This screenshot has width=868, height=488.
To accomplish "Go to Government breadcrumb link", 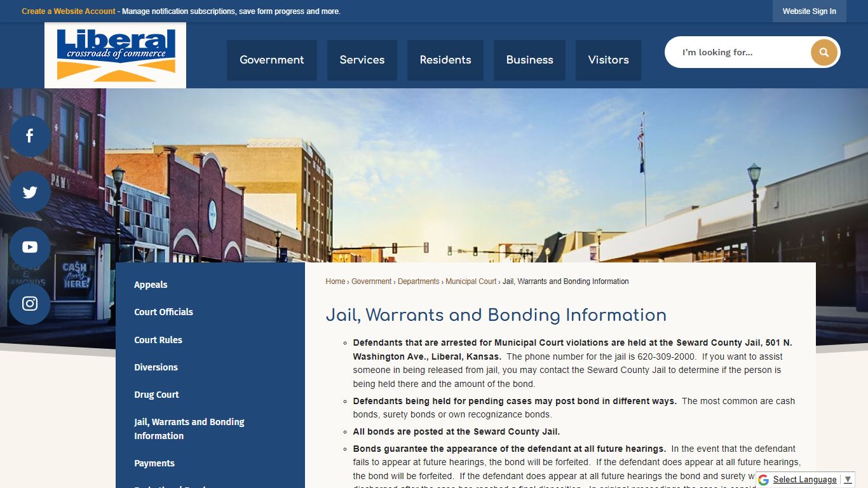I will 372,281.
